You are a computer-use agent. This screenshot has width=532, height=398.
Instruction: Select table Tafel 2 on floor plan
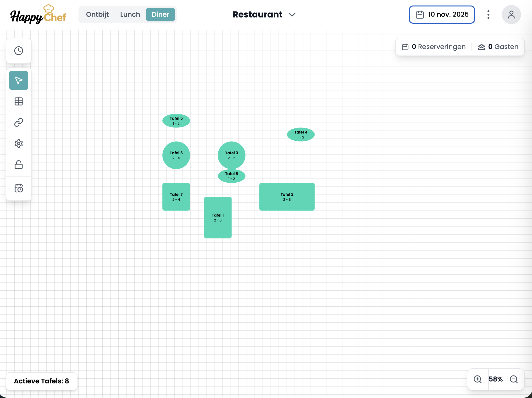click(287, 197)
